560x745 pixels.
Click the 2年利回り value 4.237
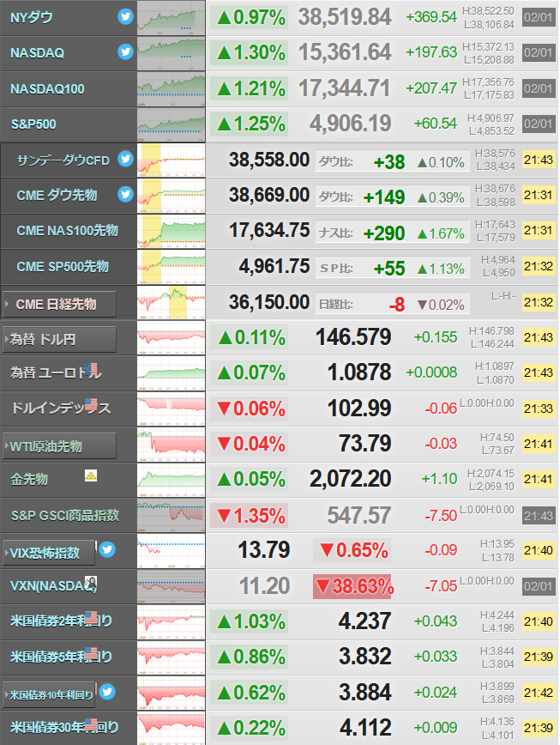[x=365, y=621]
